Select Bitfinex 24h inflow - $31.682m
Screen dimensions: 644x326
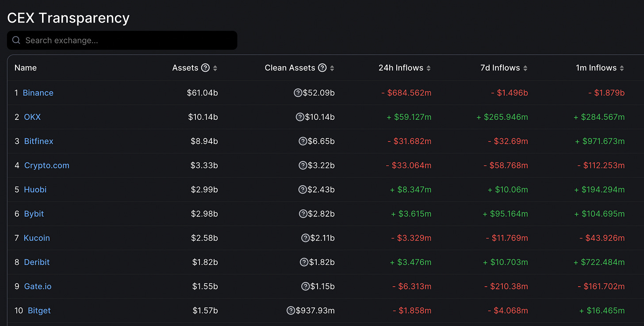click(x=409, y=141)
